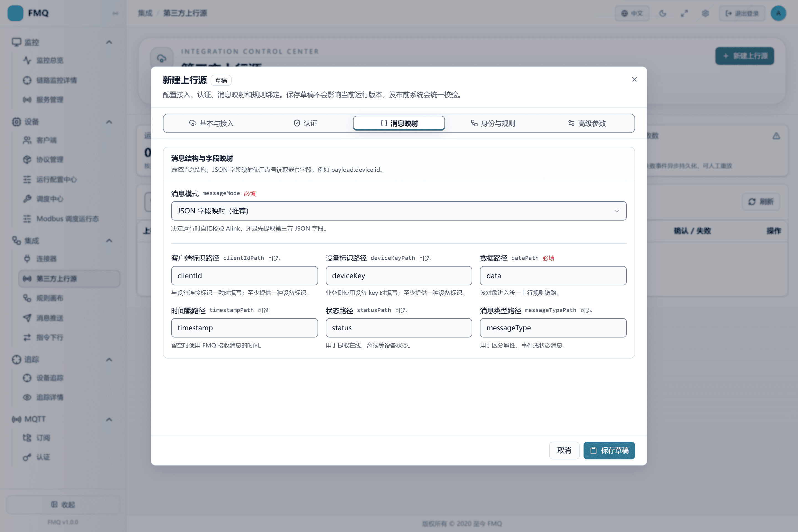
Task: Collapse the 追踪 sidebar group
Action: coord(109,360)
